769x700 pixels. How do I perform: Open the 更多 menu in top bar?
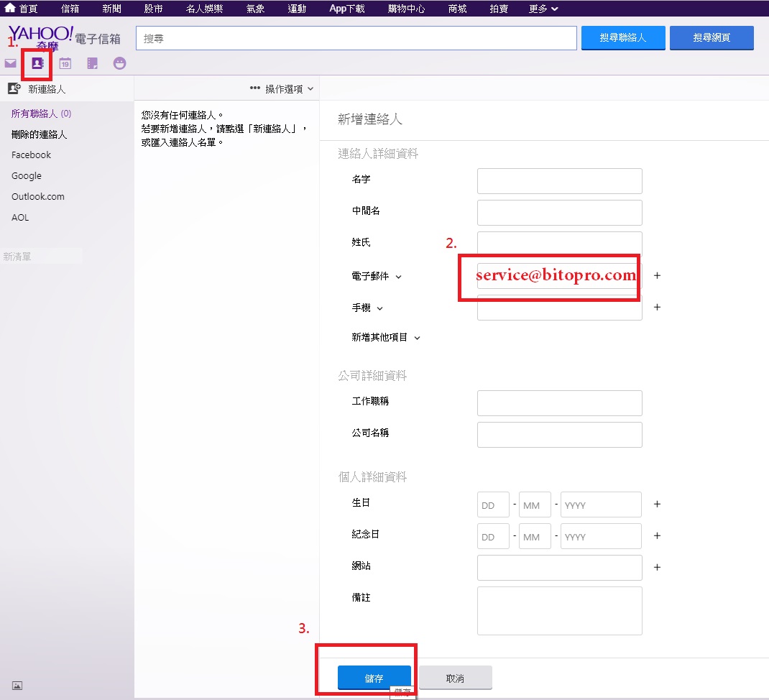543,9
